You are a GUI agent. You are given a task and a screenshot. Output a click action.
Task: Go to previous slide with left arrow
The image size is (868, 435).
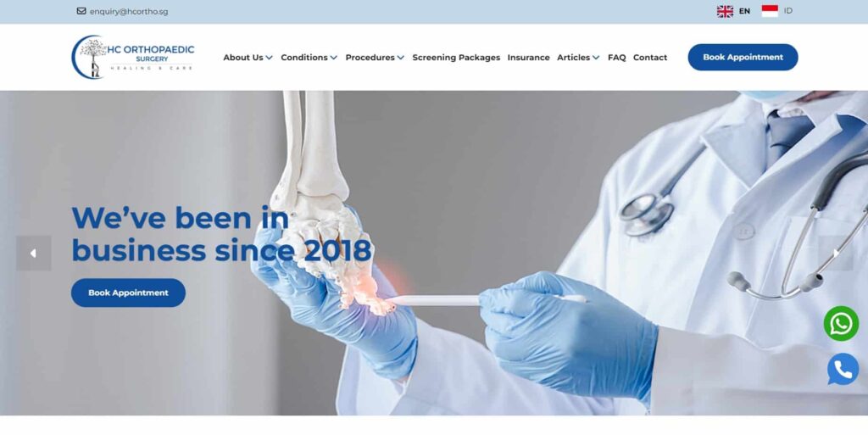pyautogui.click(x=34, y=254)
